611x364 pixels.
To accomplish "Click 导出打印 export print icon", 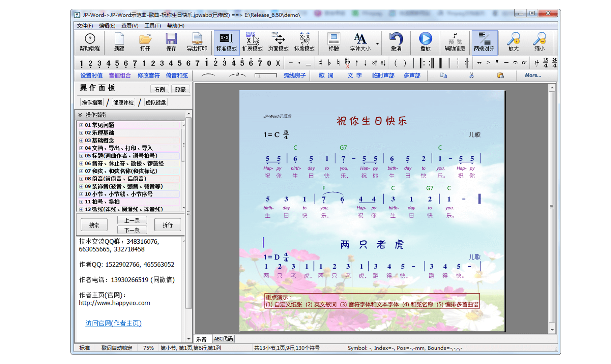I will click(x=197, y=42).
